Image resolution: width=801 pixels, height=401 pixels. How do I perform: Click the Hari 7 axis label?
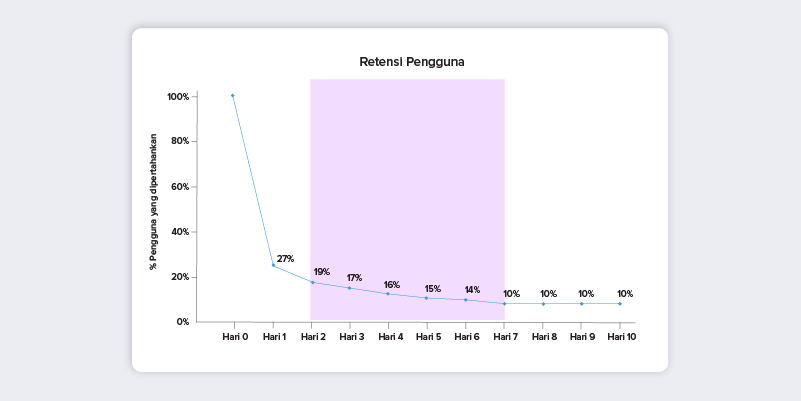(505, 337)
